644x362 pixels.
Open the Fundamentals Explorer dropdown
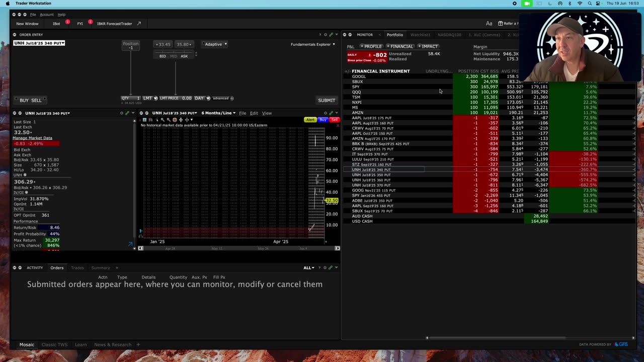point(313,44)
